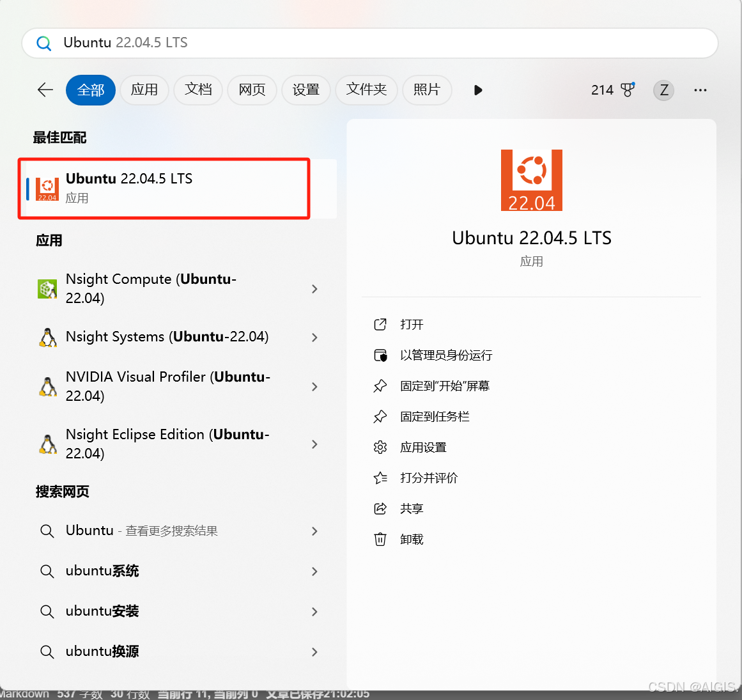Image resolution: width=742 pixels, height=700 pixels.
Task: Click 共享 in the actions list
Action: click(x=412, y=508)
